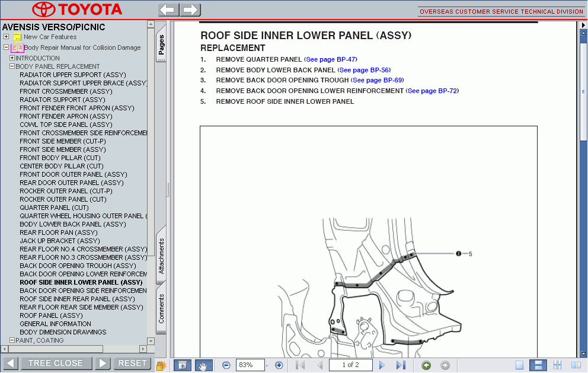The image size is (588, 373).
Task: Click the green previous view button
Action: click(x=426, y=365)
